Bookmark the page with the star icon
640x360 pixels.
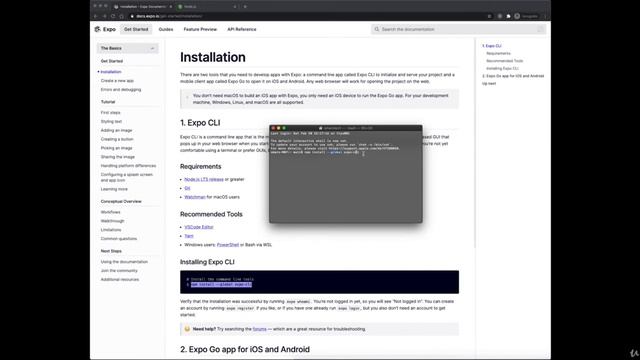(489, 16)
